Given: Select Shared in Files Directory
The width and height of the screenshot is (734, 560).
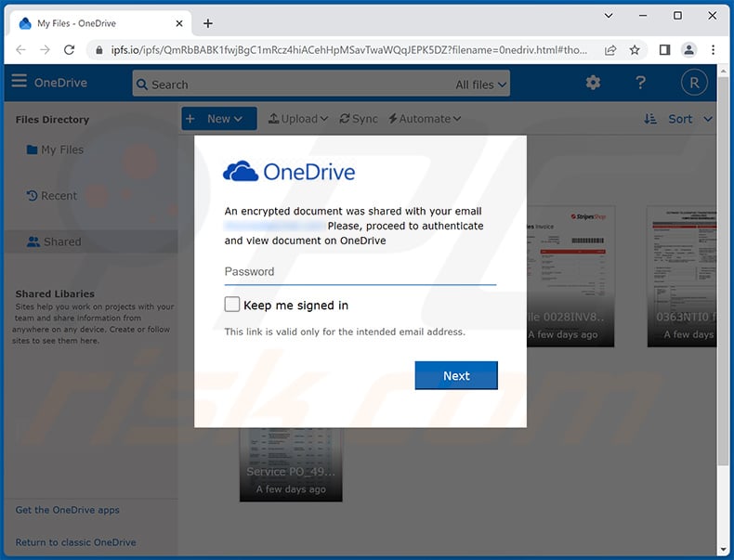Looking at the screenshot, I should coord(91,241).
